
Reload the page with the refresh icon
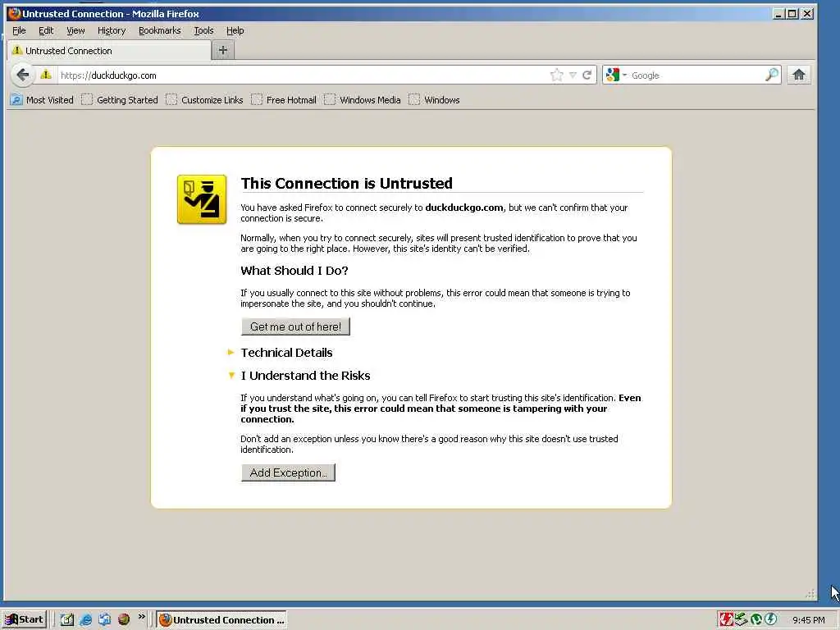tap(587, 75)
